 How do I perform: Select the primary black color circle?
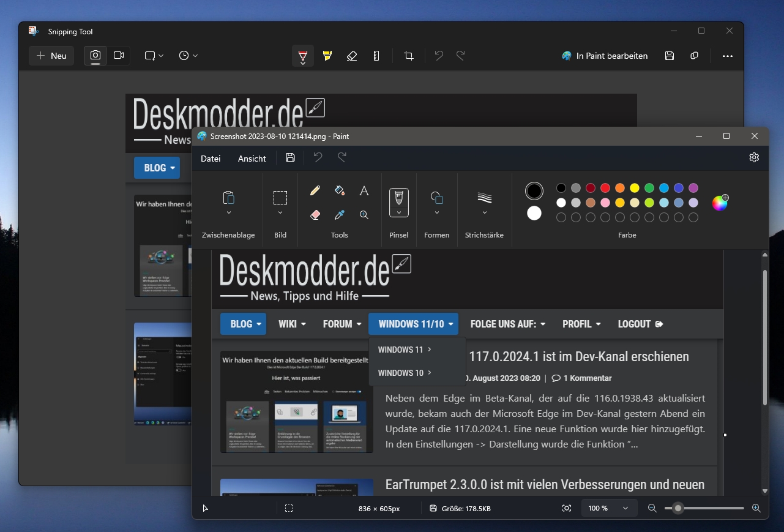click(x=534, y=191)
